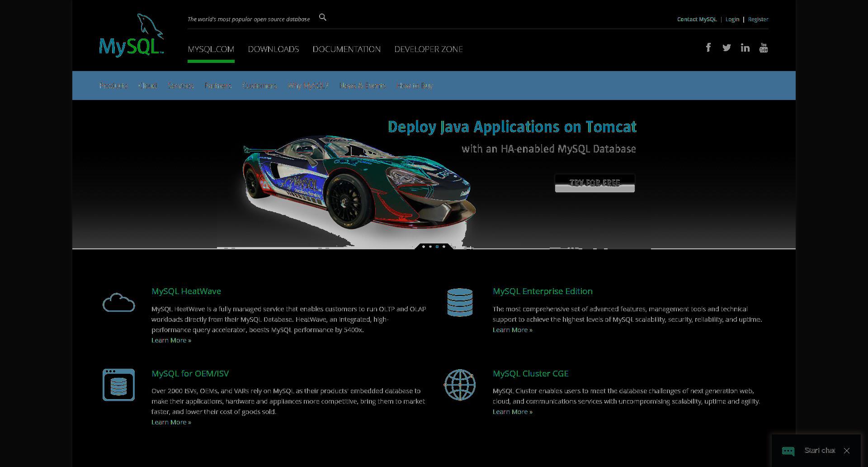
Task: Open the LinkedIn icon
Action: pyautogui.click(x=745, y=48)
